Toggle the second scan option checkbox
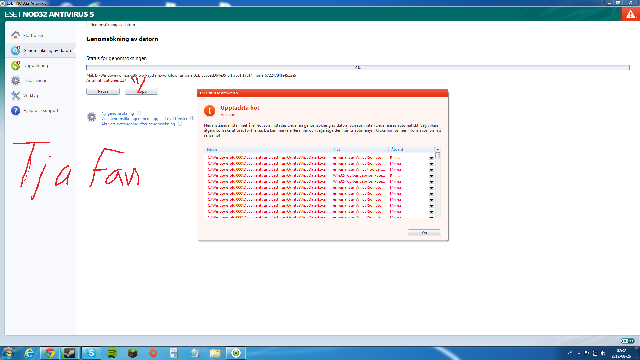 pos(191,118)
